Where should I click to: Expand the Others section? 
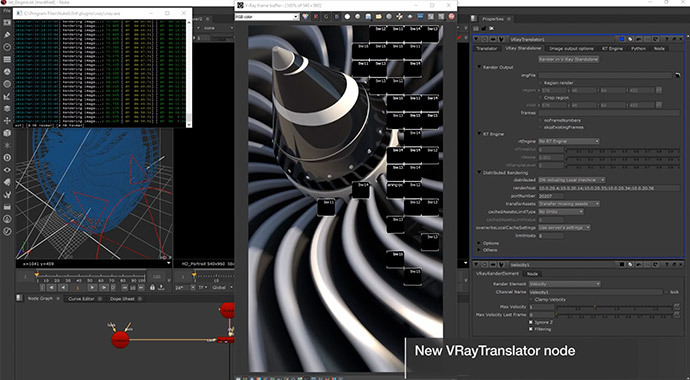[x=479, y=250]
